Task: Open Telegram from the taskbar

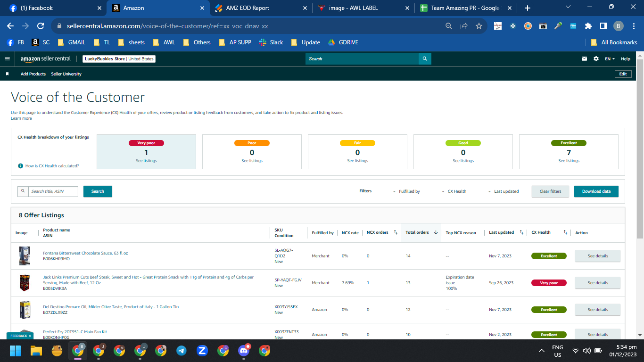Action: pos(181,351)
